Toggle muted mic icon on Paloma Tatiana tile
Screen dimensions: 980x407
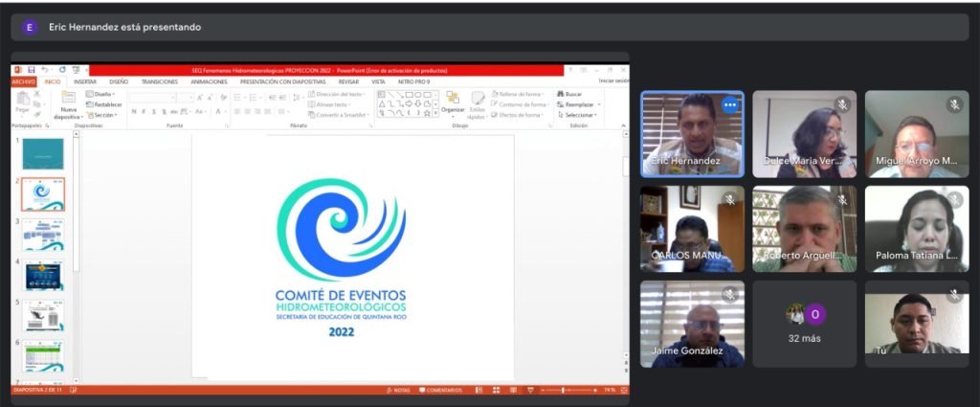tap(954, 199)
